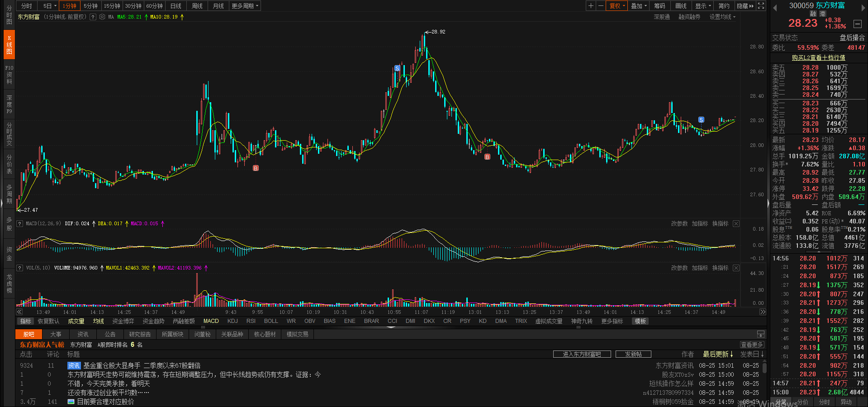Toggle the BOLL indicator
This screenshot has height=407, width=868.
(271, 321)
